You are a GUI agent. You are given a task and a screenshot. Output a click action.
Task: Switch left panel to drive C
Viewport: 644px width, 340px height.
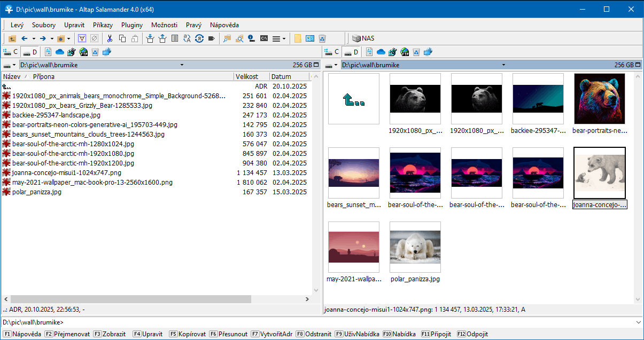click(x=11, y=52)
